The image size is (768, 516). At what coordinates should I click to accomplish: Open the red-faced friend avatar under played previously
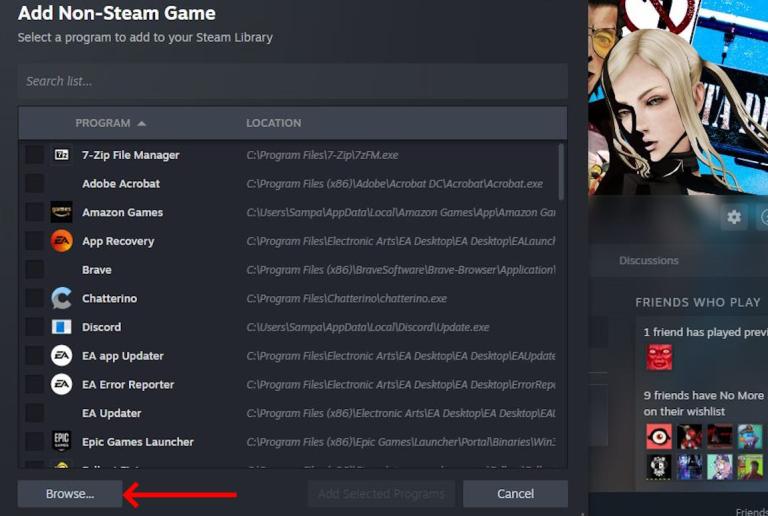pyautogui.click(x=659, y=357)
